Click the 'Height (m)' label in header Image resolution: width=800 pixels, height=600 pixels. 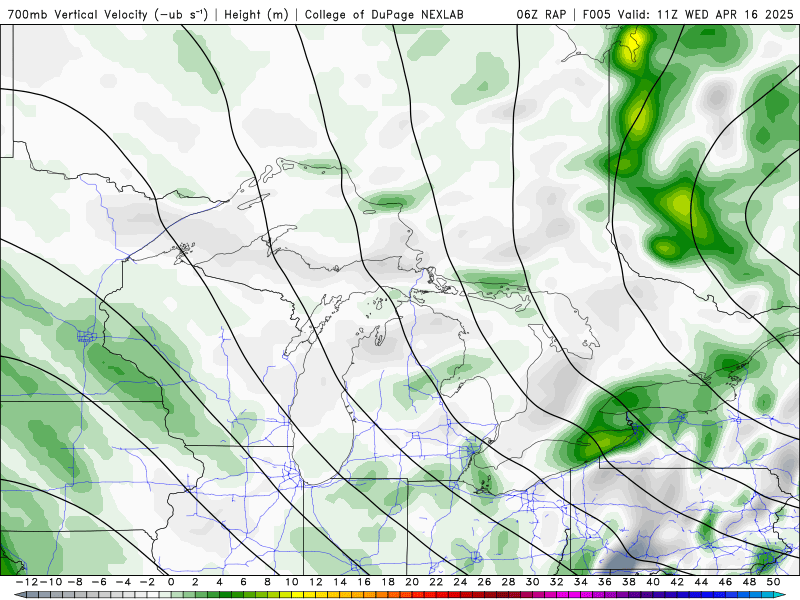[x=257, y=14]
